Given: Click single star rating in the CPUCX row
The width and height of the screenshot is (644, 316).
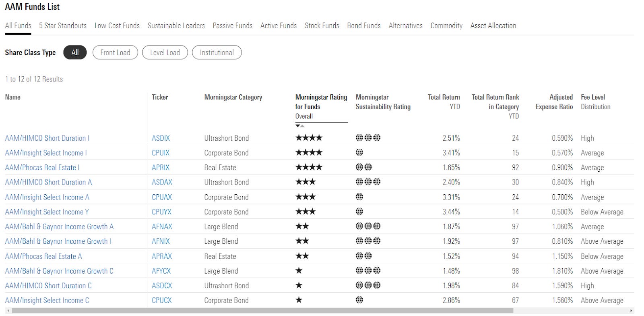Looking at the screenshot, I should [x=299, y=300].
